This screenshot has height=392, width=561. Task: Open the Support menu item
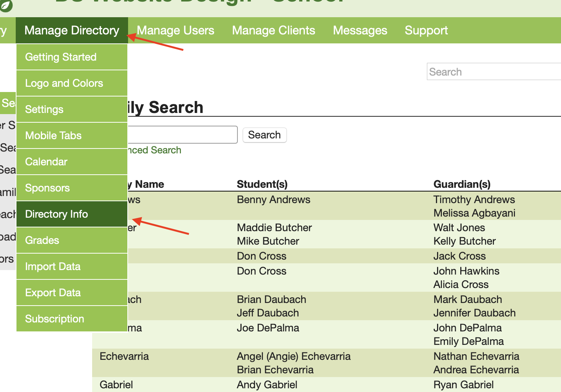(x=426, y=30)
